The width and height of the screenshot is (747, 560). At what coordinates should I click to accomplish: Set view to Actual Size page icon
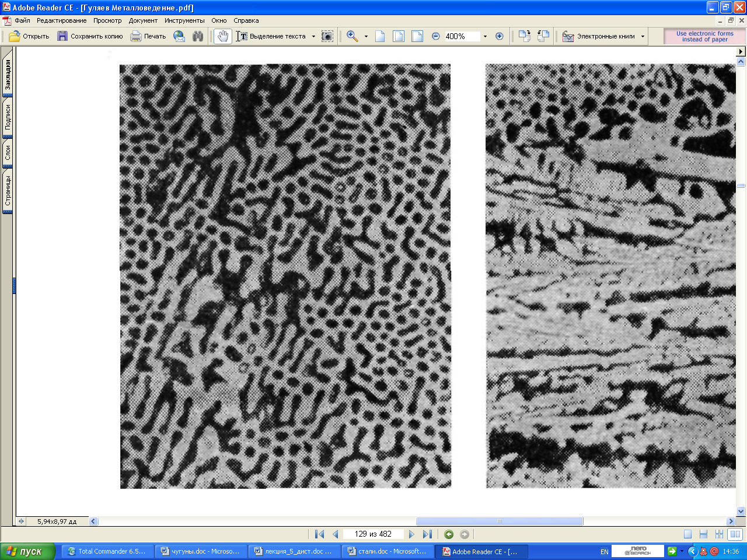click(380, 36)
